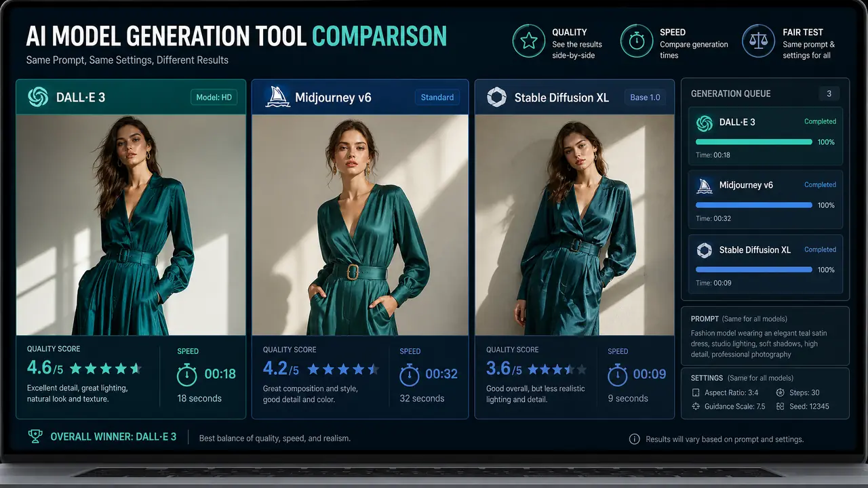This screenshot has height=488, width=868.
Task: Click the Aspect Ratio icon in Settings
Action: pos(695,393)
